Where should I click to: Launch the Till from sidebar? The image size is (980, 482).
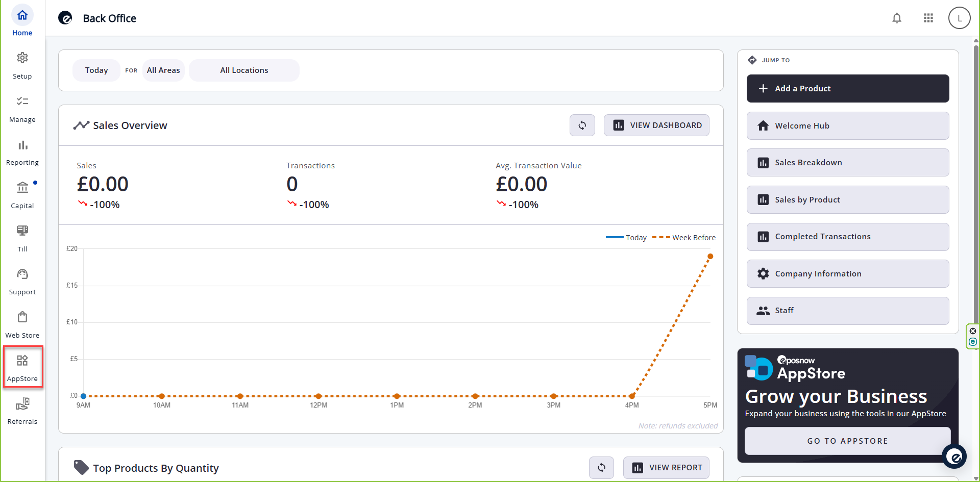click(x=22, y=239)
